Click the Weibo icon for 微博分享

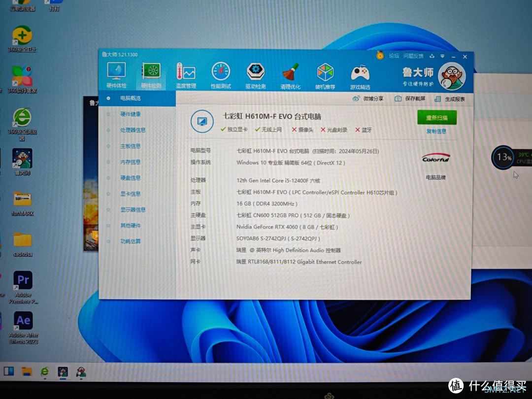click(x=356, y=99)
